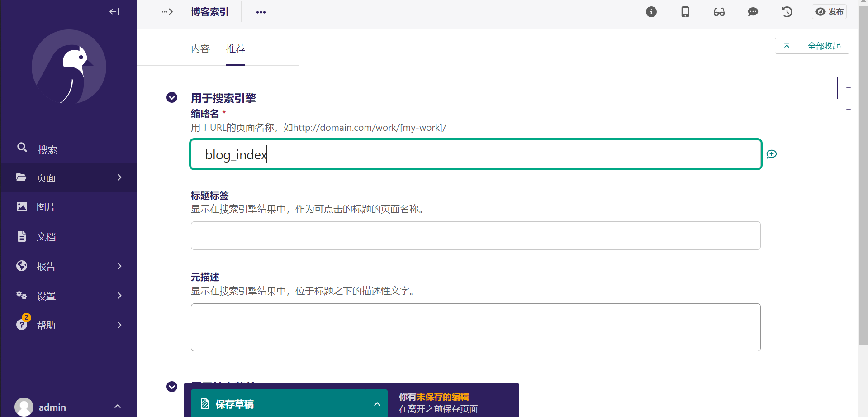Open the Reports (报告) menu
Image resolution: width=868 pixels, height=417 pixels.
click(x=68, y=266)
